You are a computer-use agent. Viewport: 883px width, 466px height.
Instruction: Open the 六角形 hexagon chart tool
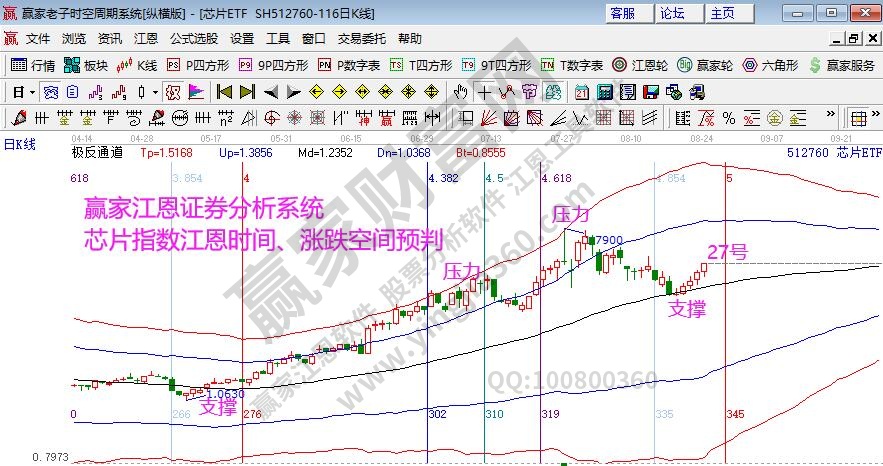[772, 65]
